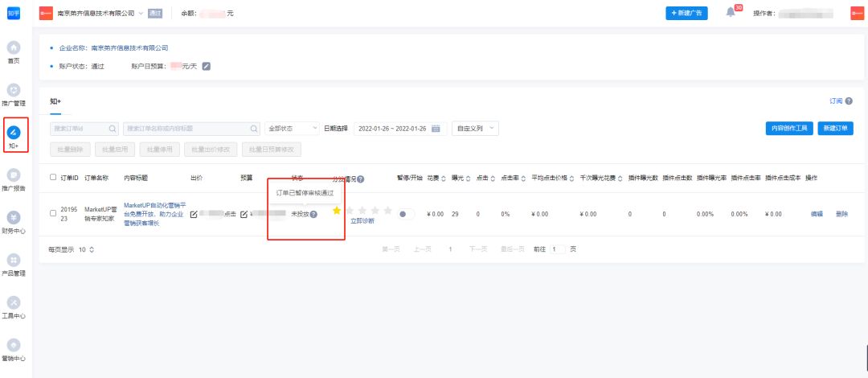Open 工具中心 in the sidebar
The image size is (868, 378).
click(x=14, y=302)
